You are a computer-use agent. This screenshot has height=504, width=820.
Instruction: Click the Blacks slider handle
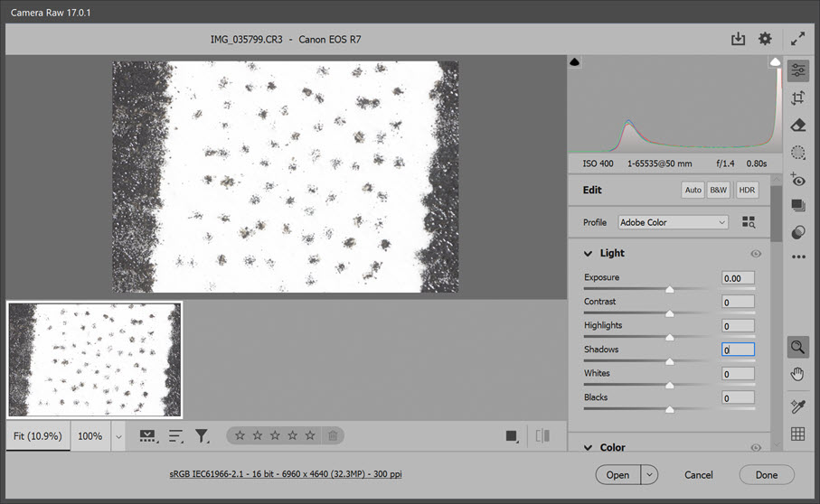[669, 409]
